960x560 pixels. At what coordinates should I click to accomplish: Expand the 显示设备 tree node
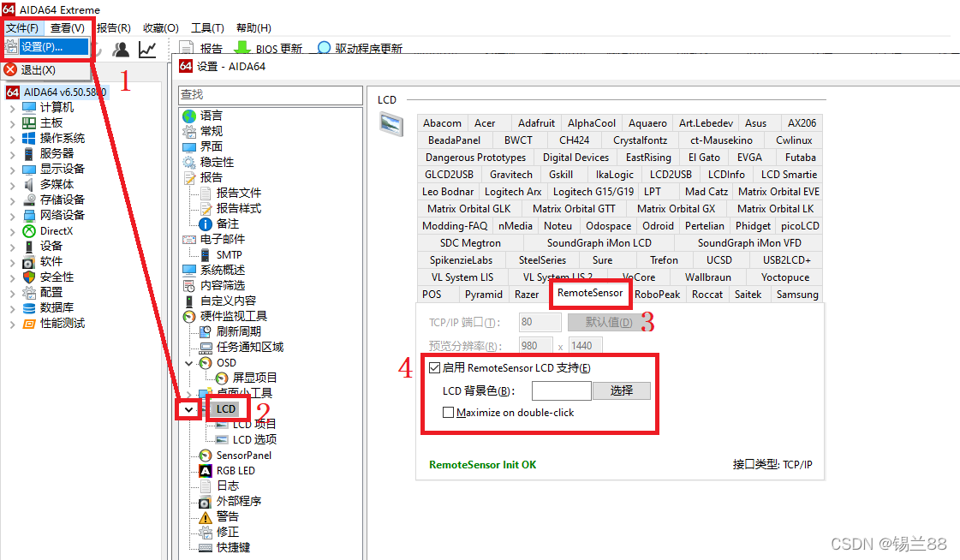[x=12, y=170]
